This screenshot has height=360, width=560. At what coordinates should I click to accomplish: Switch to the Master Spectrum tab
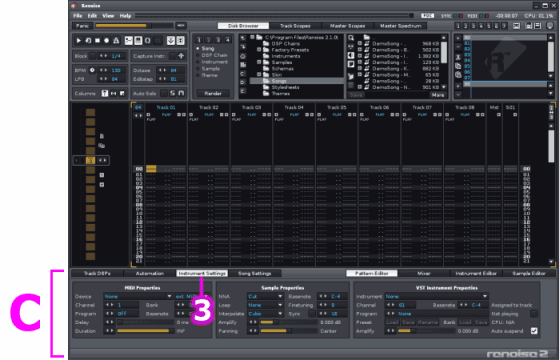click(400, 26)
